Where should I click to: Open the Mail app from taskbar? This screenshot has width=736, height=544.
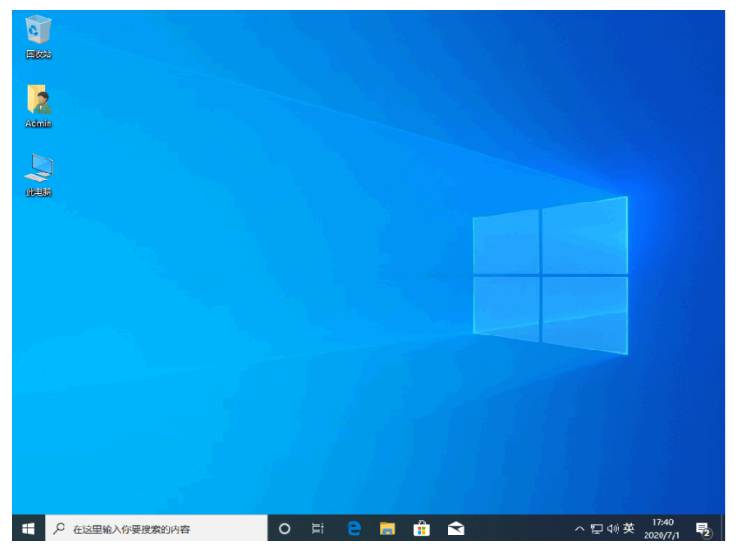coord(455,528)
